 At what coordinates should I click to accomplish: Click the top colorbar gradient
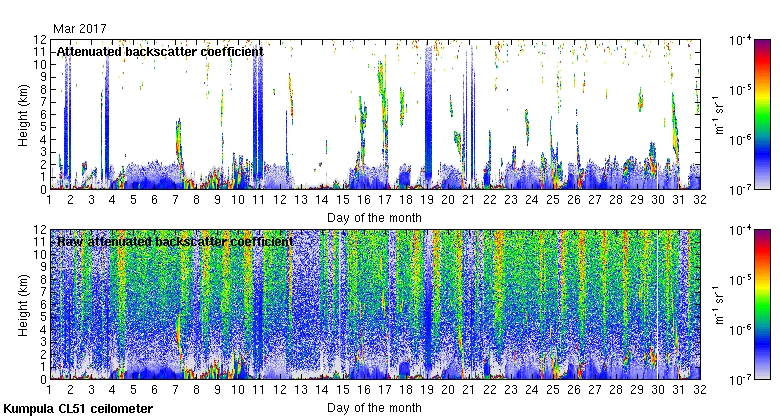pos(762,114)
